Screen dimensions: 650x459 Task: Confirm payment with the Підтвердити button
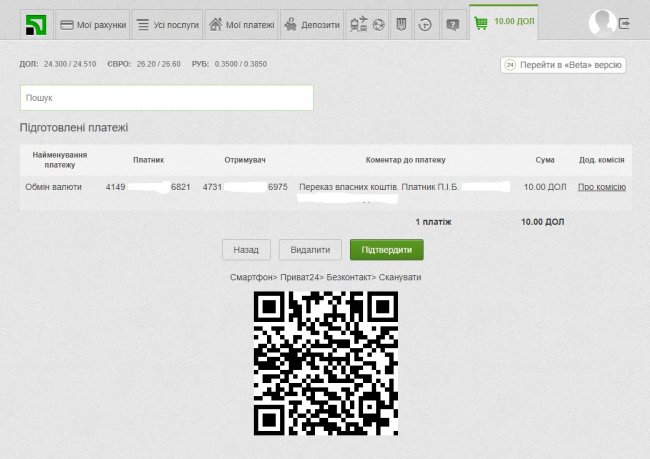coord(386,250)
